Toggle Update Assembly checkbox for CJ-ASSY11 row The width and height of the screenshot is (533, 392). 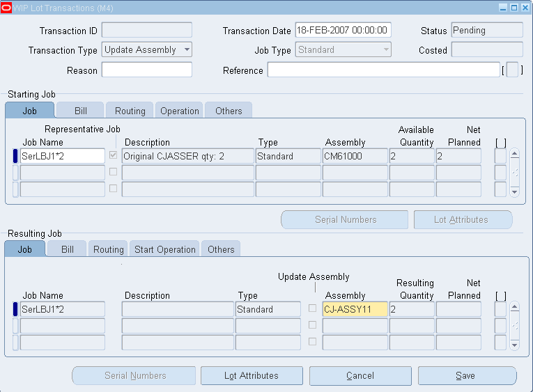pyautogui.click(x=312, y=308)
